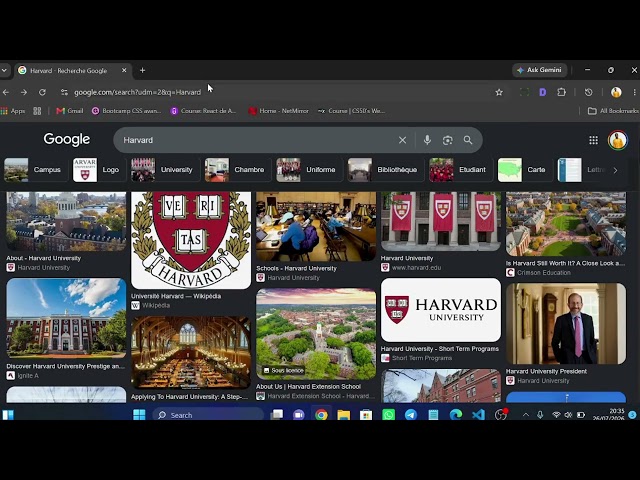Open a new browser tab
This screenshot has height=480, width=640.
pos(142,70)
